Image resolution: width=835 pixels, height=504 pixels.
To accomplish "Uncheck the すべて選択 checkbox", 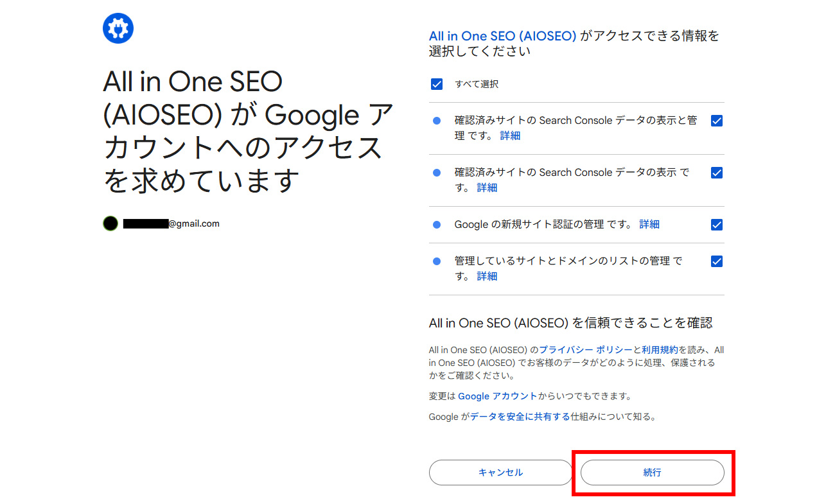I will coord(437,83).
